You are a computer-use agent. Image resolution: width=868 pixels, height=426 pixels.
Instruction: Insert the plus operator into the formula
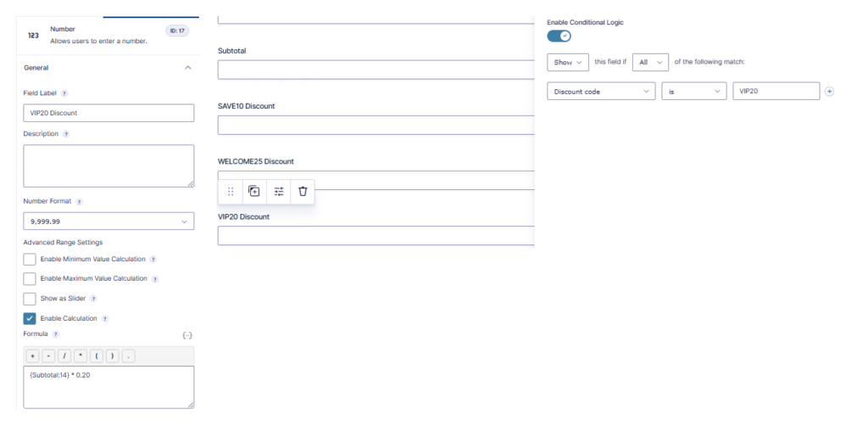(32, 356)
